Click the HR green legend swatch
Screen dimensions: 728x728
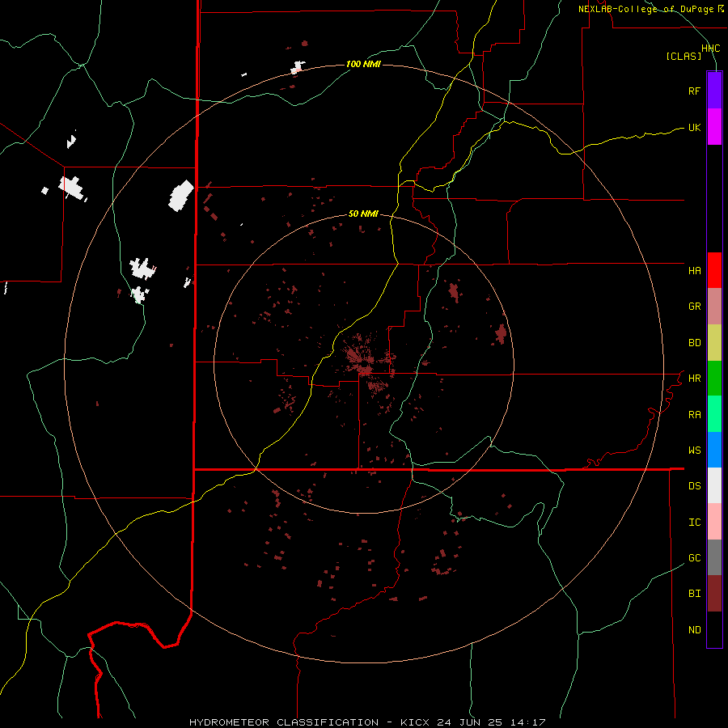[714, 379]
